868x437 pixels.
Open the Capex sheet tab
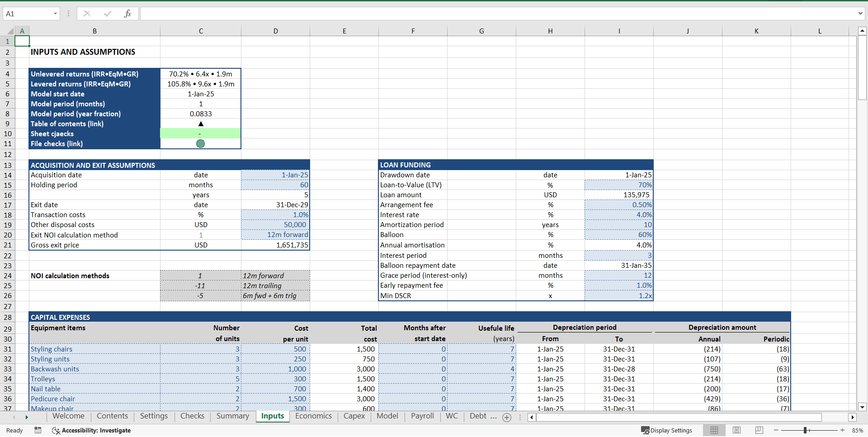pyautogui.click(x=354, y=416)
